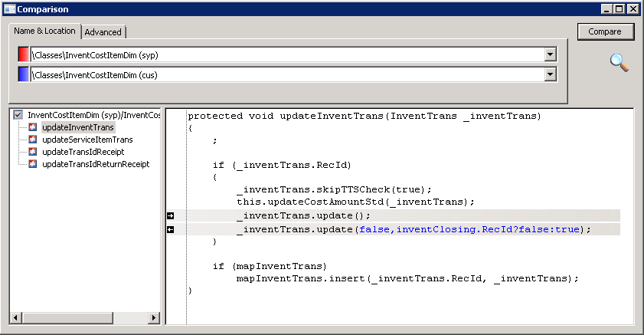Click the right-arrow insert icon beside _inventTrans.update()
The image size is (644, 335).
[x=171, y=216]
